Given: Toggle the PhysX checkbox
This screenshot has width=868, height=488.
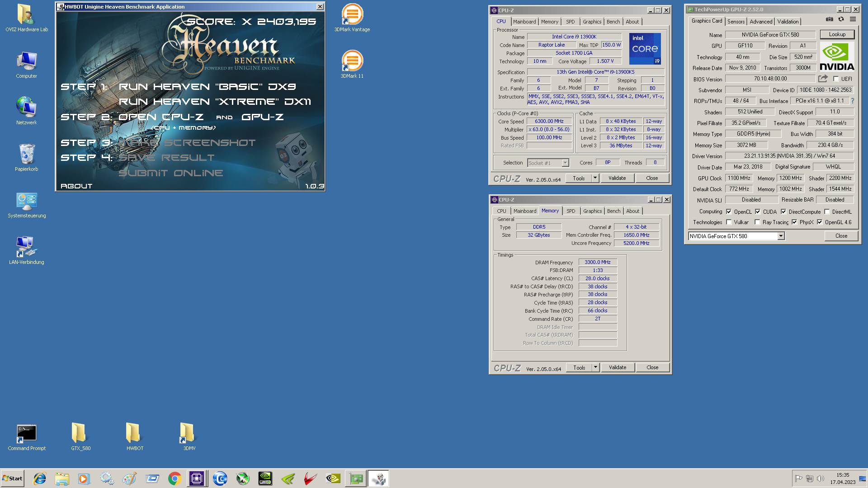Looking at the screenshot, I should point(794,222).
